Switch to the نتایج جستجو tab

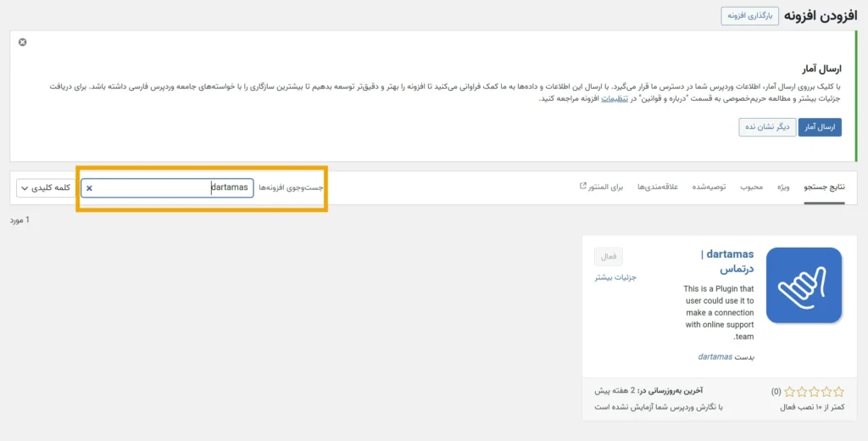[x=824, y=187]
